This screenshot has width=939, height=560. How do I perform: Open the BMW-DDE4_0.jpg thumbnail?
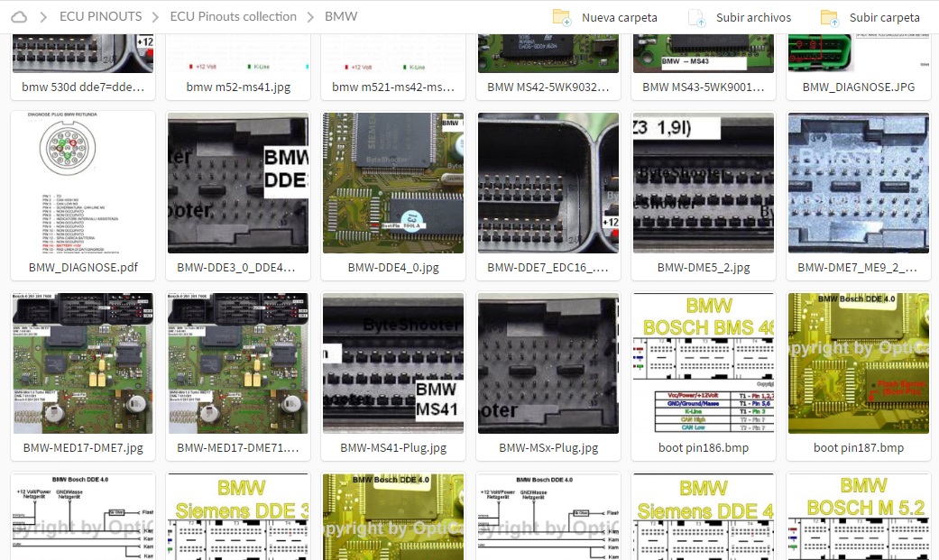point(392,182)
